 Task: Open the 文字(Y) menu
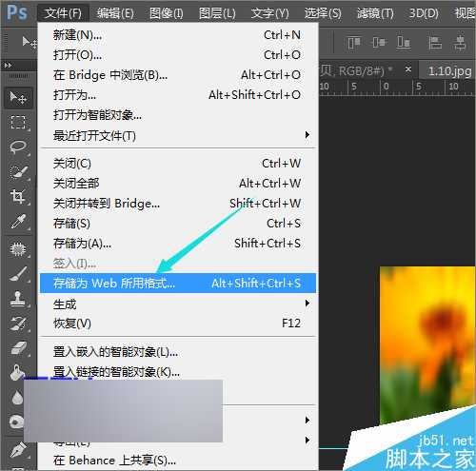[270, 13]
